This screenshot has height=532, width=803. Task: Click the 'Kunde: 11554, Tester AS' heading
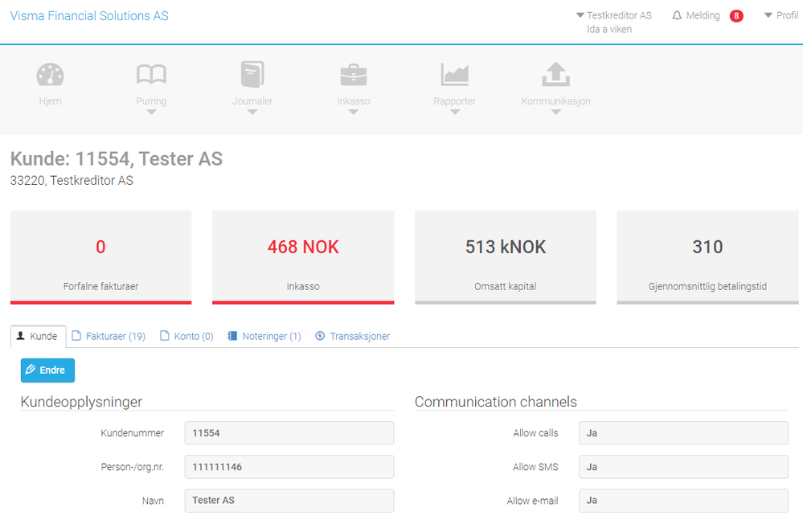click(x=117, y=159)
